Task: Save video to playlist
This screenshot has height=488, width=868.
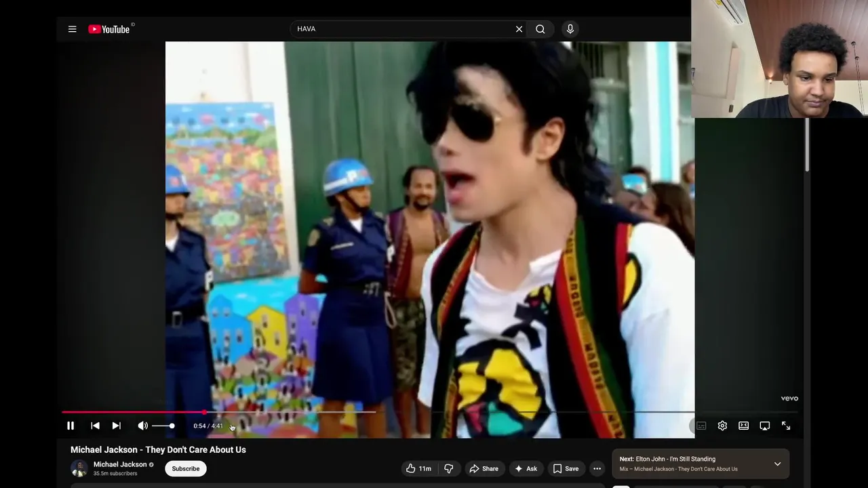Action: click(566, 468)
